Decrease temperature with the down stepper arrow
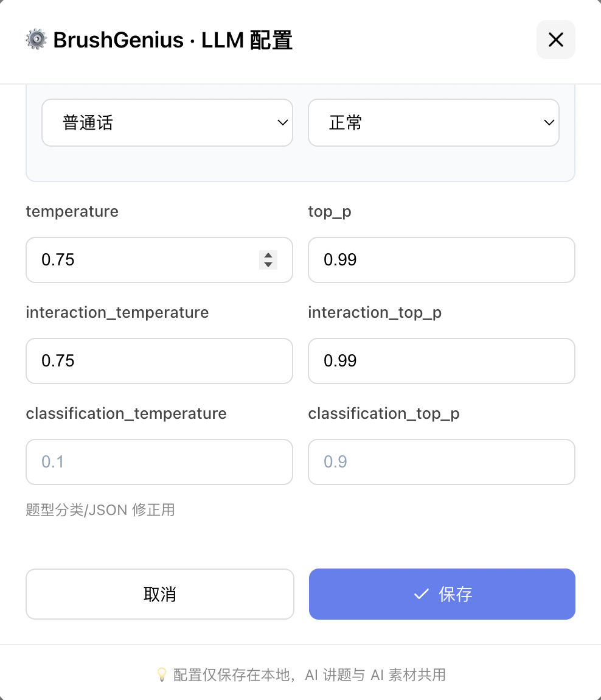 click(x=268, y=265)
